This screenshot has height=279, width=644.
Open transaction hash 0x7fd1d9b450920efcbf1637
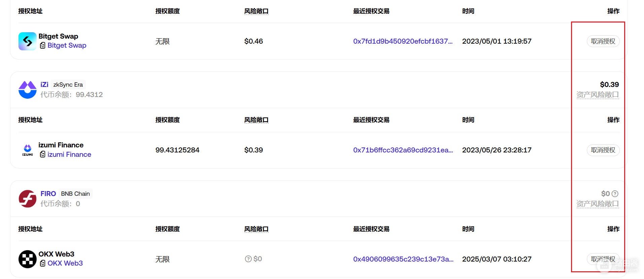(403, 41)
